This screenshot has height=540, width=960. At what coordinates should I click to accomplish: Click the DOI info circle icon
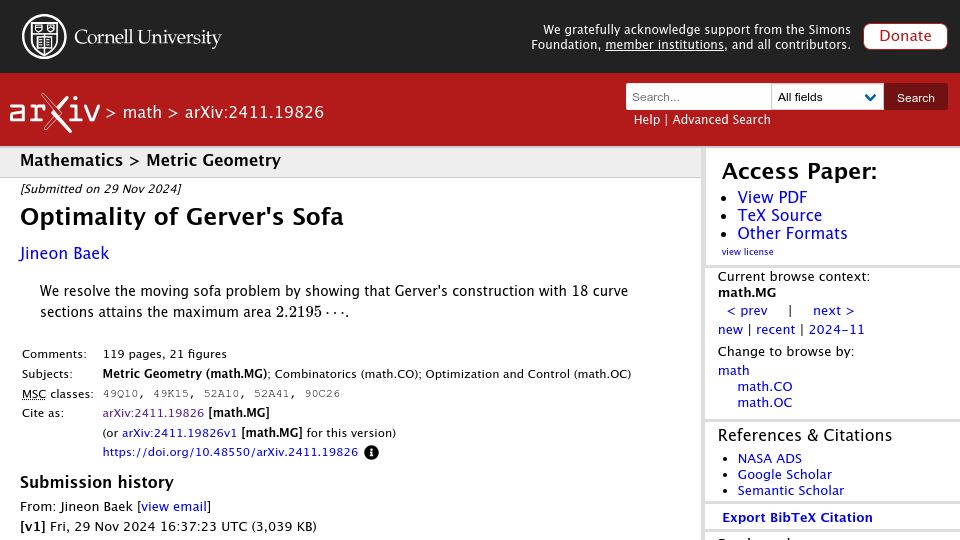pos(371,452)
